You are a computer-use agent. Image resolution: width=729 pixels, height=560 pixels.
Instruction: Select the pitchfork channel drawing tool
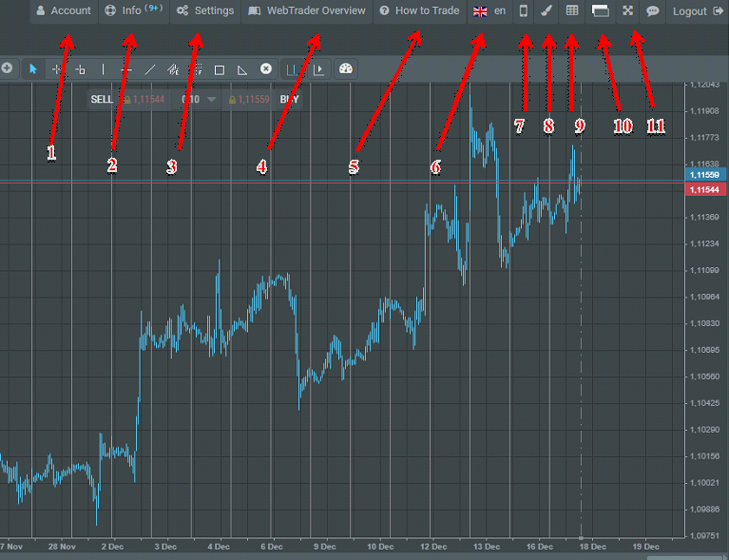click(173, 69)
